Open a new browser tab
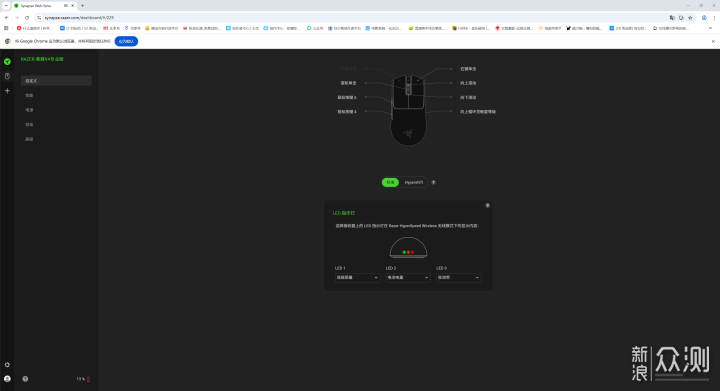The height and width of the screenshot is (391, 720). tap(83, 6)
